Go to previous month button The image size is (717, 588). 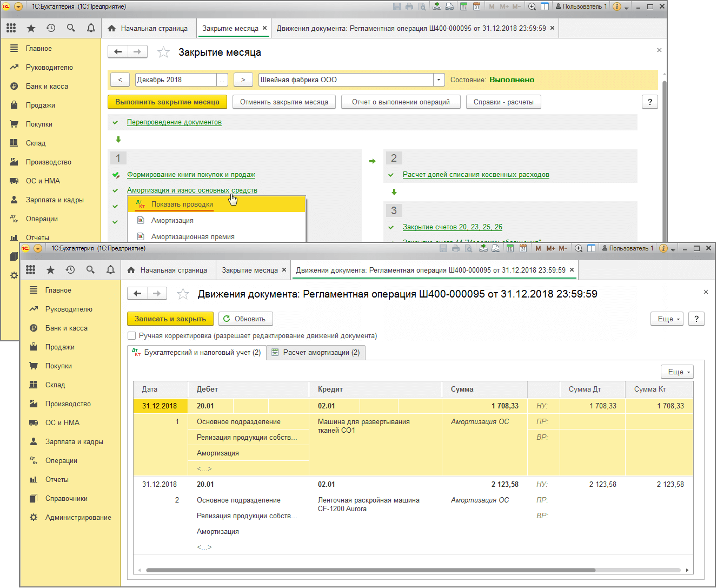pyautogui.click(x=120, y=80)
